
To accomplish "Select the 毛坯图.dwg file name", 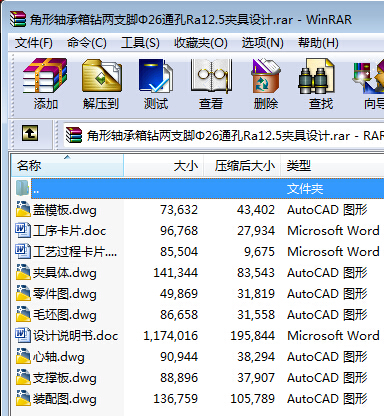I will pos(65,315).
